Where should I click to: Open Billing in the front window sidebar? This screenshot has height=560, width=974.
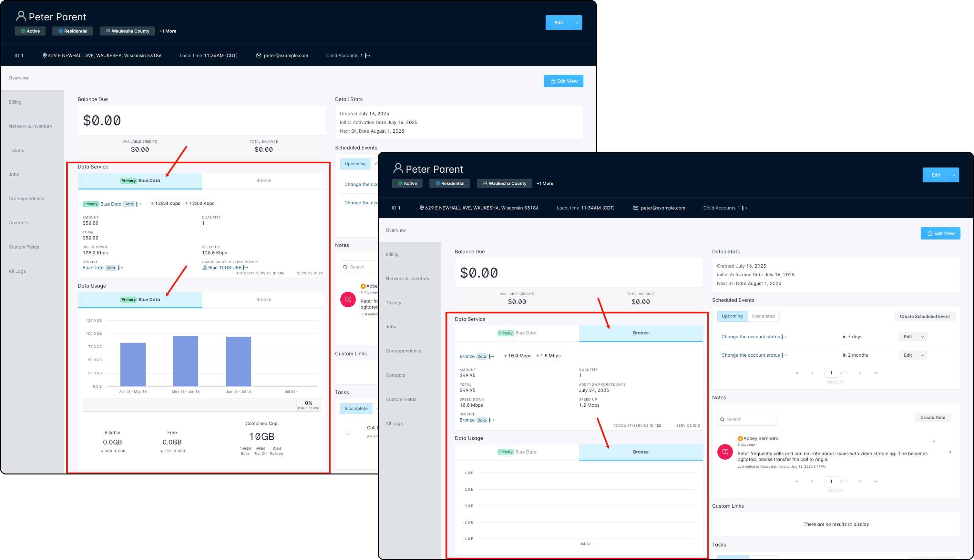(392, 254)
